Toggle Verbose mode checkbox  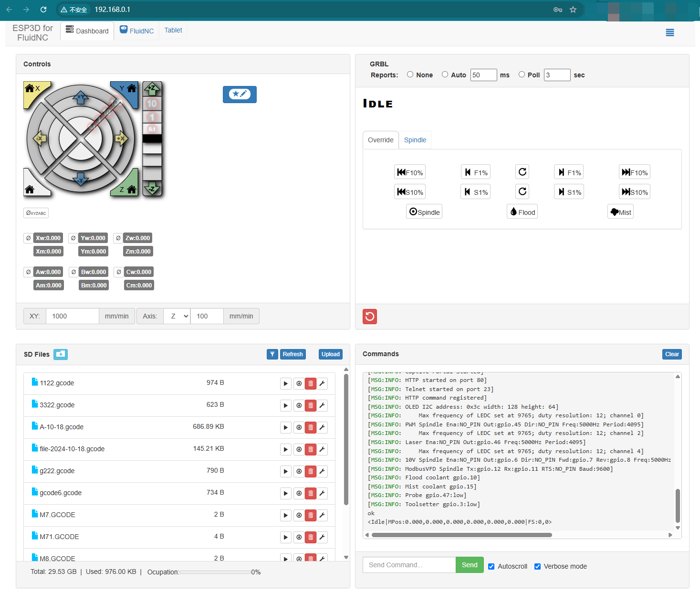[537, 566]
